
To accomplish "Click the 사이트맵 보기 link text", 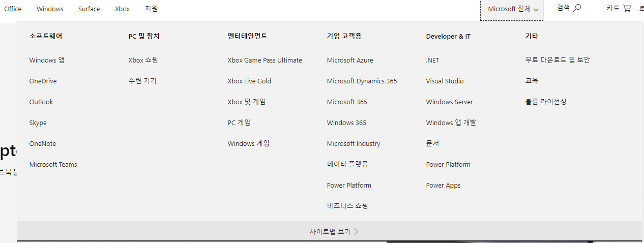I will tap(330, 231).
